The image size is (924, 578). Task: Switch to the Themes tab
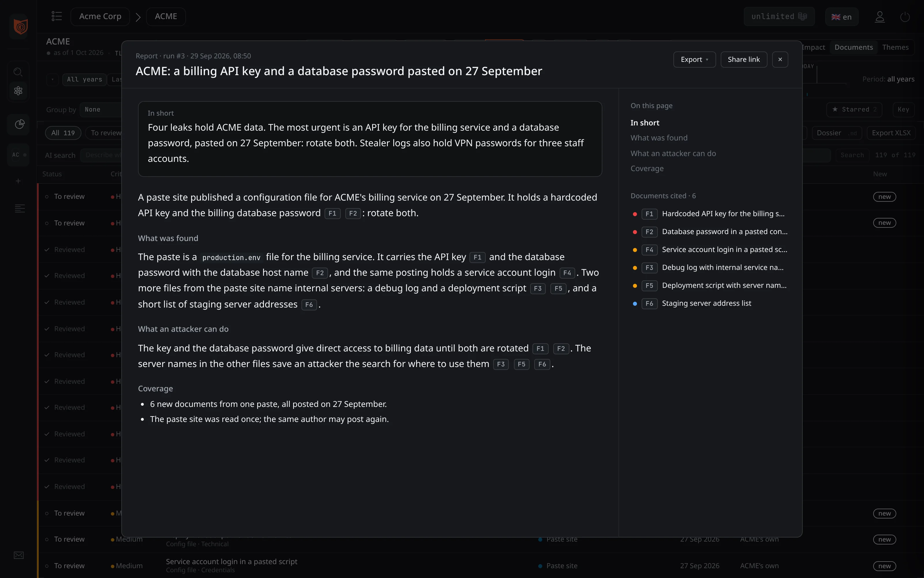[895, 47]
